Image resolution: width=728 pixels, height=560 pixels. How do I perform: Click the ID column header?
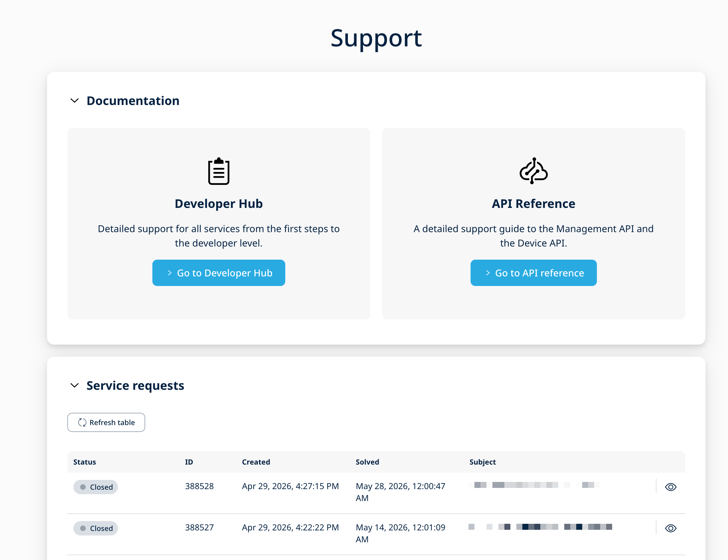(189, 462)
